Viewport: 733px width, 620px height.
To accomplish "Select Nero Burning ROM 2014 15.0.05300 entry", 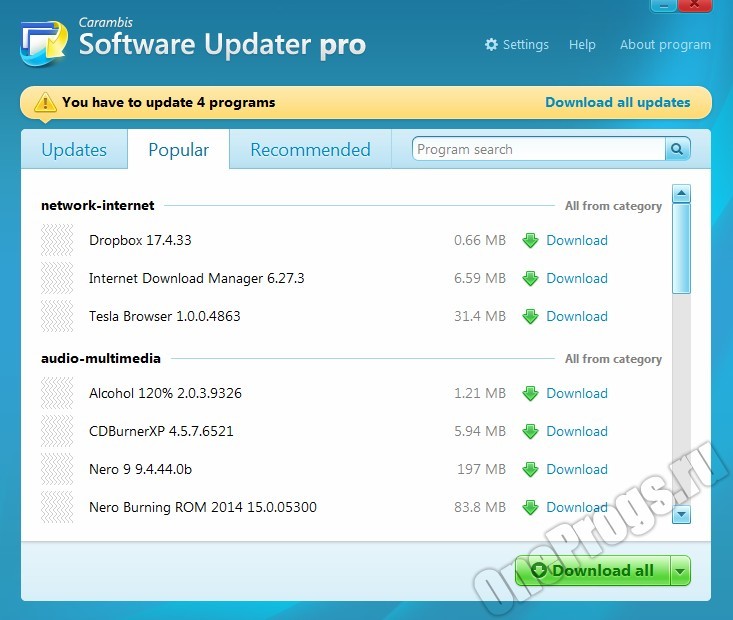I will pyautogui.click(x=202, y=507).
